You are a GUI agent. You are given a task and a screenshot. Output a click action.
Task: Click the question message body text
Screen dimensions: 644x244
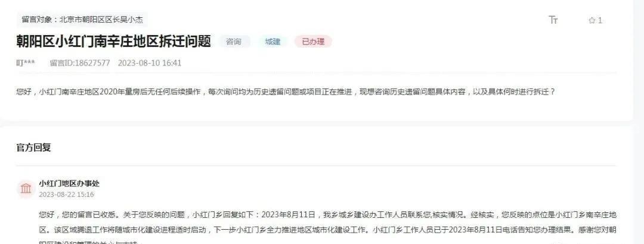pyautogui.click(x=286, y=92)
